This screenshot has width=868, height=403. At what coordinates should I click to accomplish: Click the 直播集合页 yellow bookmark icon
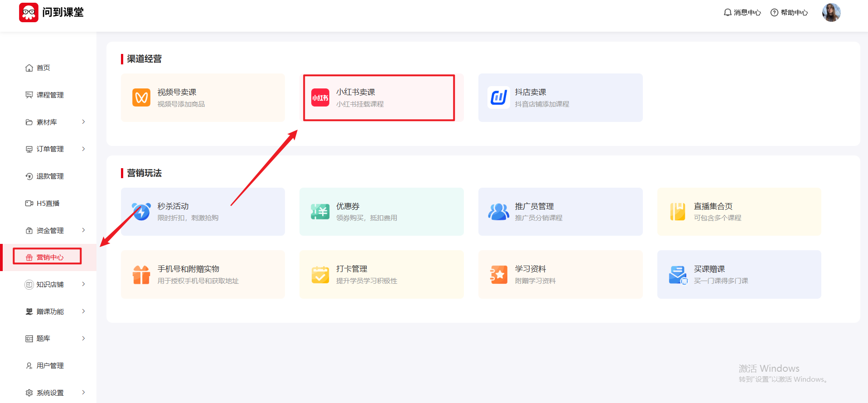click(678, 211)
